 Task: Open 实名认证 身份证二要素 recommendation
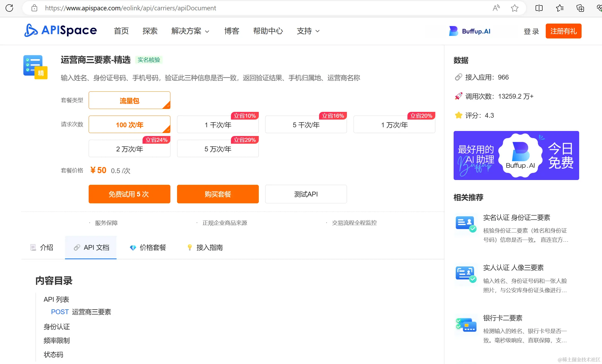(516, 217)
